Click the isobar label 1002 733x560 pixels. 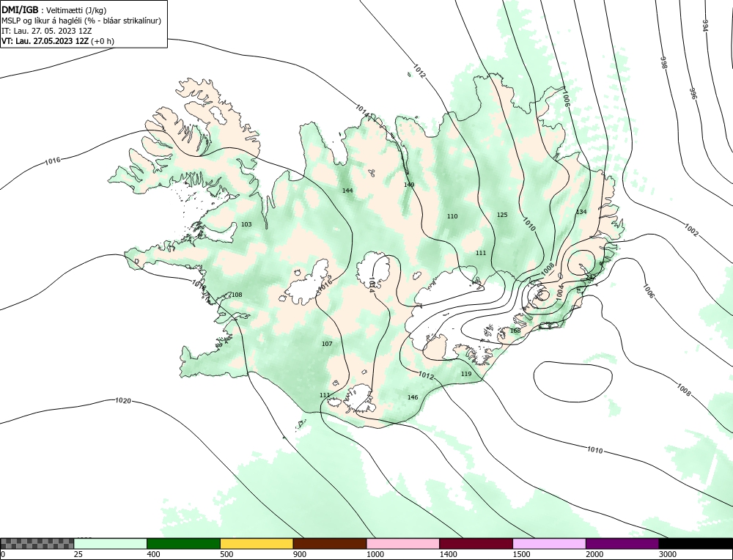point(691,230)
